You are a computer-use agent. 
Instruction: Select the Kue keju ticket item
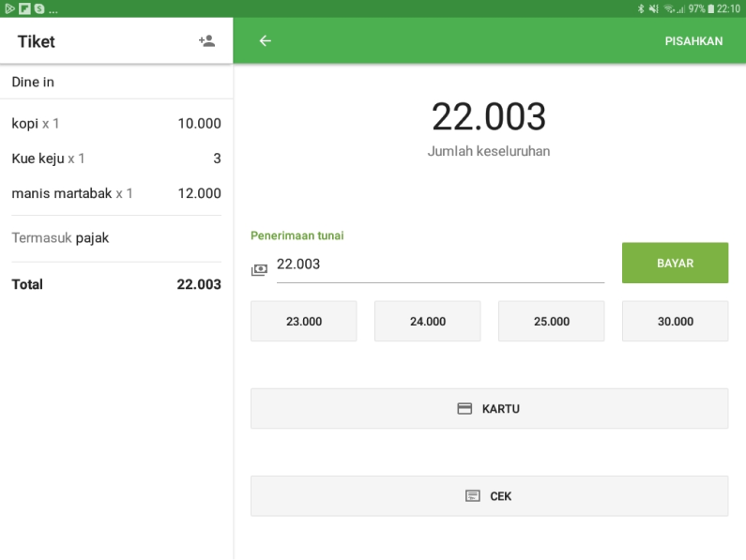point(116,159)
